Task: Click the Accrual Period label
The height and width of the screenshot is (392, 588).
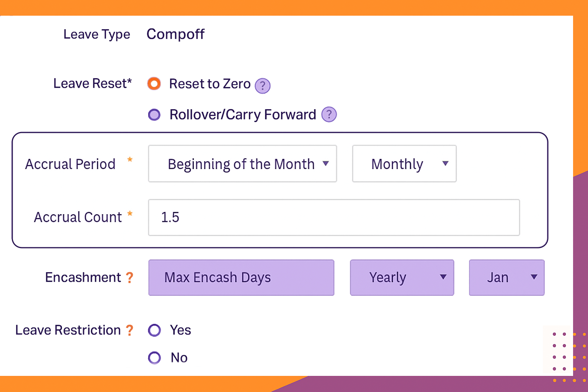Action: point(70,164)
